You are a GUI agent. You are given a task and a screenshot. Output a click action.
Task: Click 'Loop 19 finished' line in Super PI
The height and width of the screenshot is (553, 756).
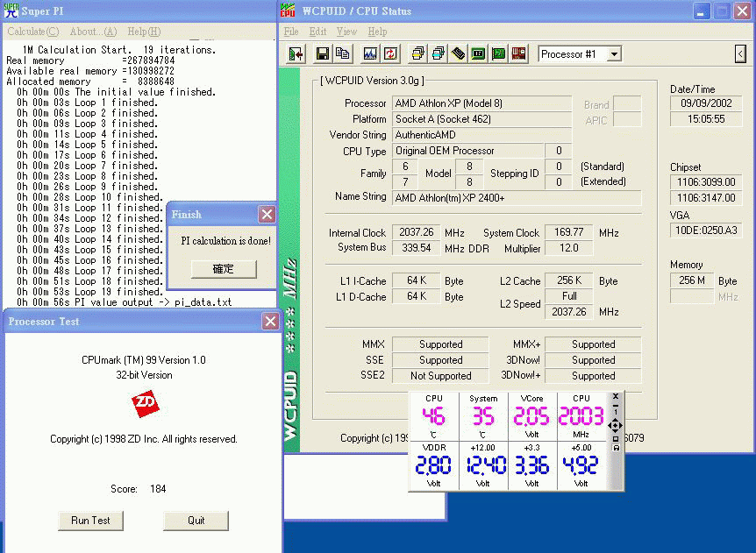point(89,292)
